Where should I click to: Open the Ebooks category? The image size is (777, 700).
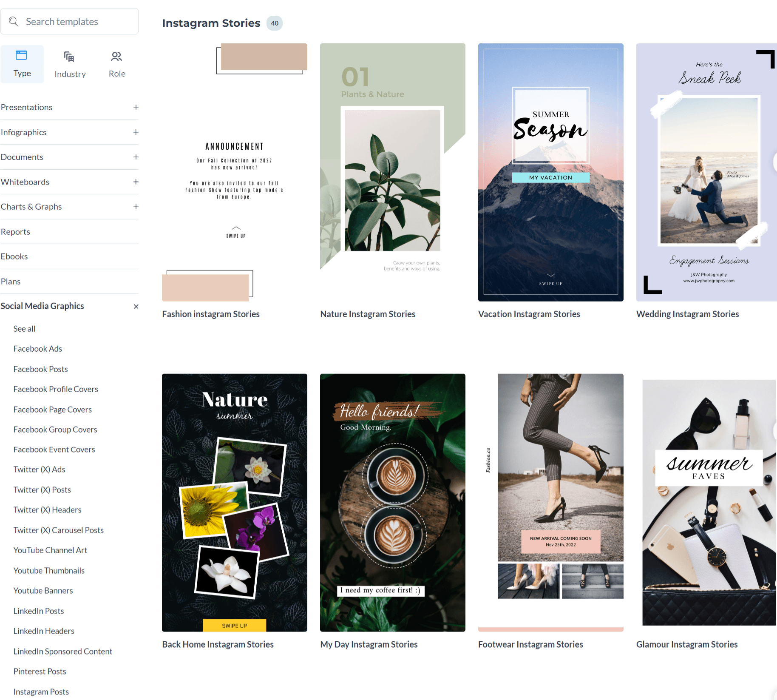coord(14,256)
